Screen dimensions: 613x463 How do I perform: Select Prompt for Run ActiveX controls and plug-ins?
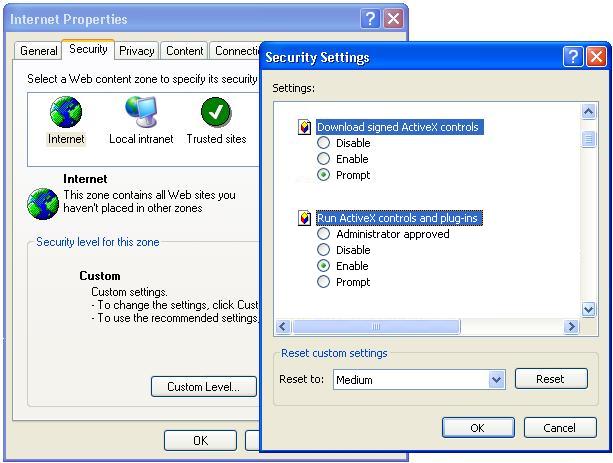tap(323, 282)
